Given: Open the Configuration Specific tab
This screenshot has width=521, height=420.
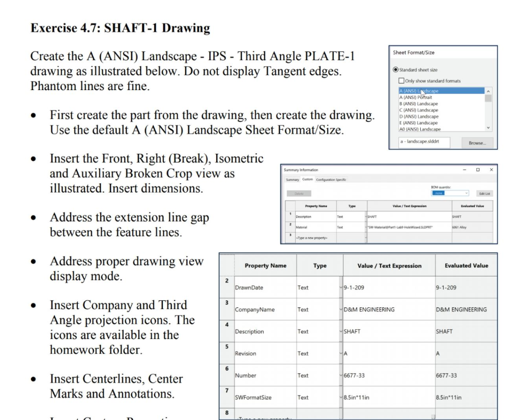Looking at the screenshot, I should tap(331, 180).
